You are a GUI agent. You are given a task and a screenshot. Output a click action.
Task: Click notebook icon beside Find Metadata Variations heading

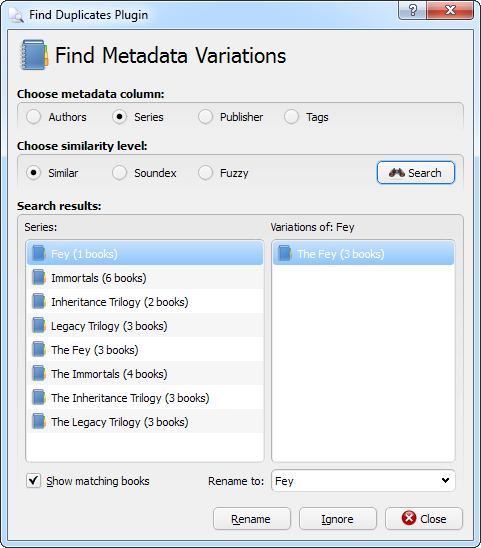(x=34, y=55)
